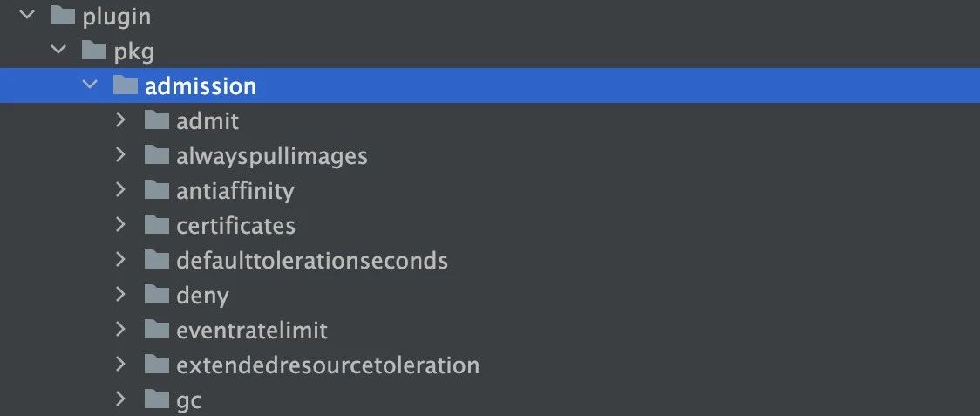
Task: Click the admission folder icon
Action: (x=125, y=85)
